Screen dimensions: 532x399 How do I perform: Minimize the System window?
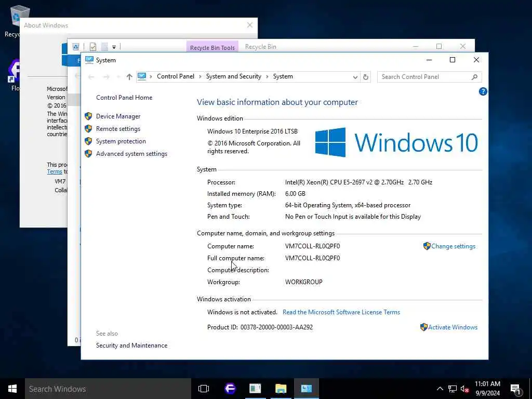coord(429,60)
